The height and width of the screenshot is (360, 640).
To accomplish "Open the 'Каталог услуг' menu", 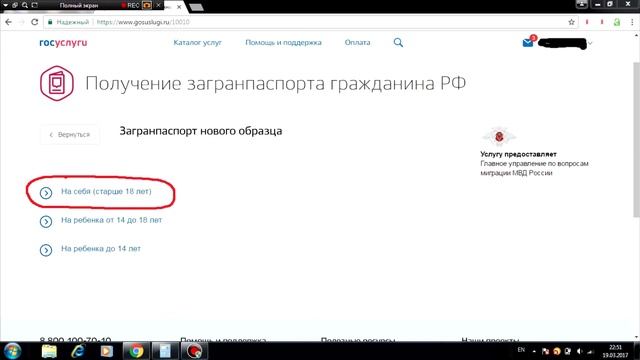I will click(x=197, y=42).
